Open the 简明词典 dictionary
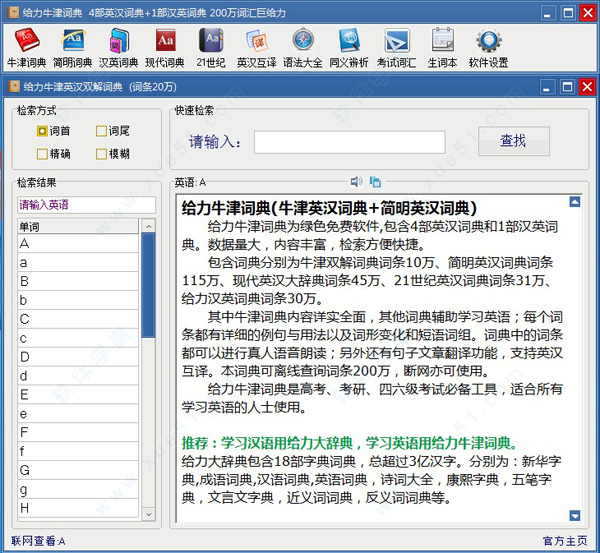600x553 pixels. [x=72, y=48]
